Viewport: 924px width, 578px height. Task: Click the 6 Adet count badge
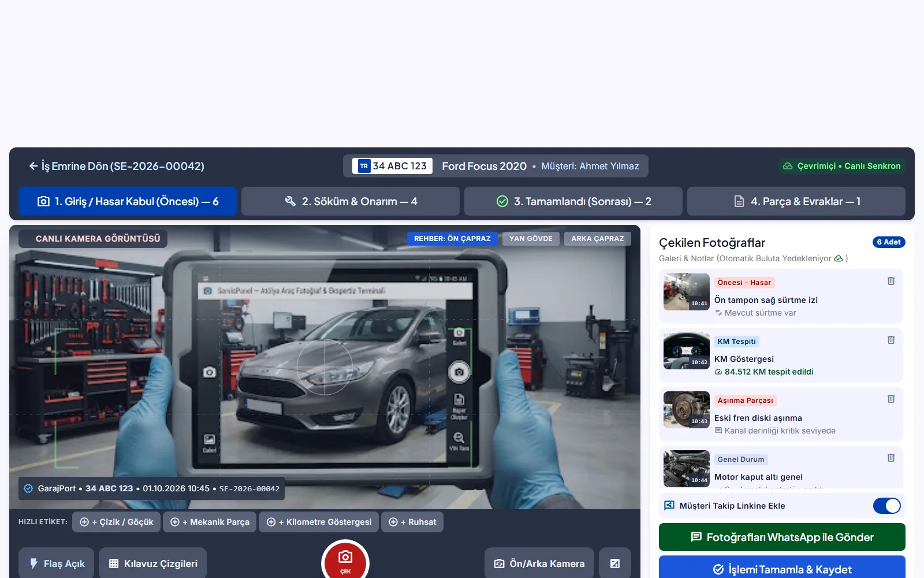pos(889,242)
